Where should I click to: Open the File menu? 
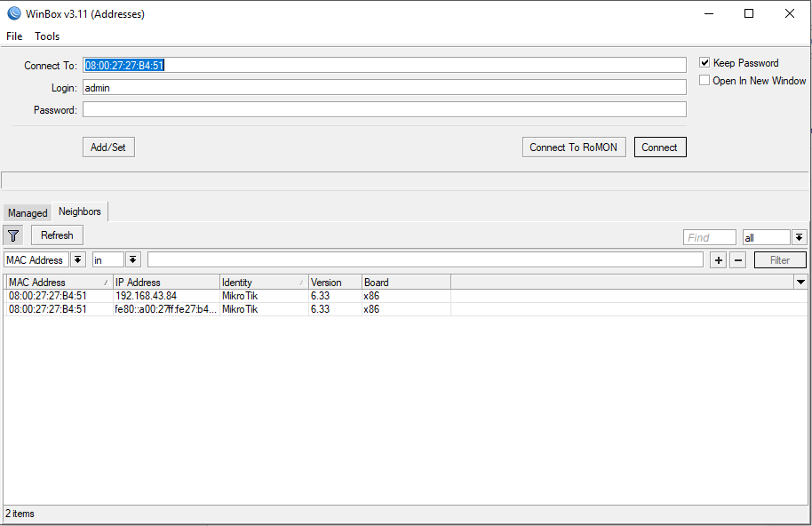14,36
